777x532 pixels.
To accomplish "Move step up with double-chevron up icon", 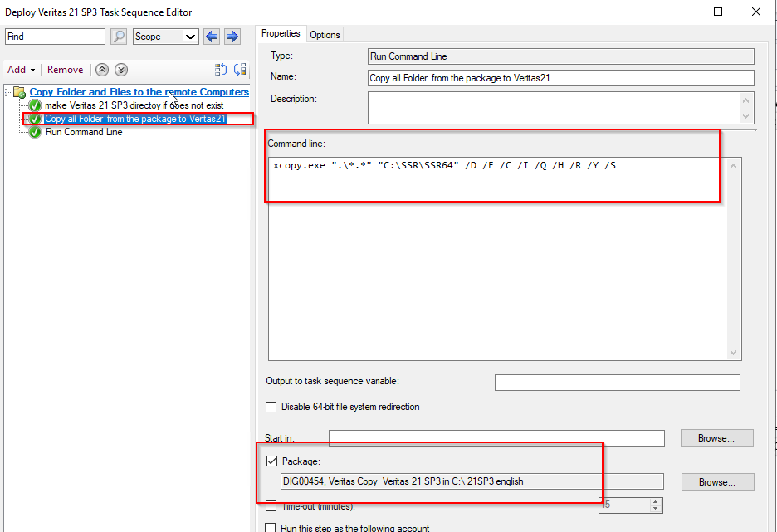I will click(102, 70).
